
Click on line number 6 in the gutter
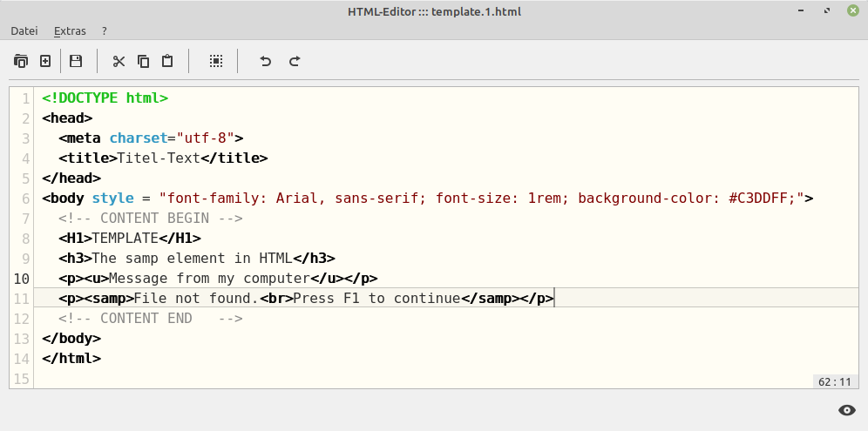click(25, 199)
